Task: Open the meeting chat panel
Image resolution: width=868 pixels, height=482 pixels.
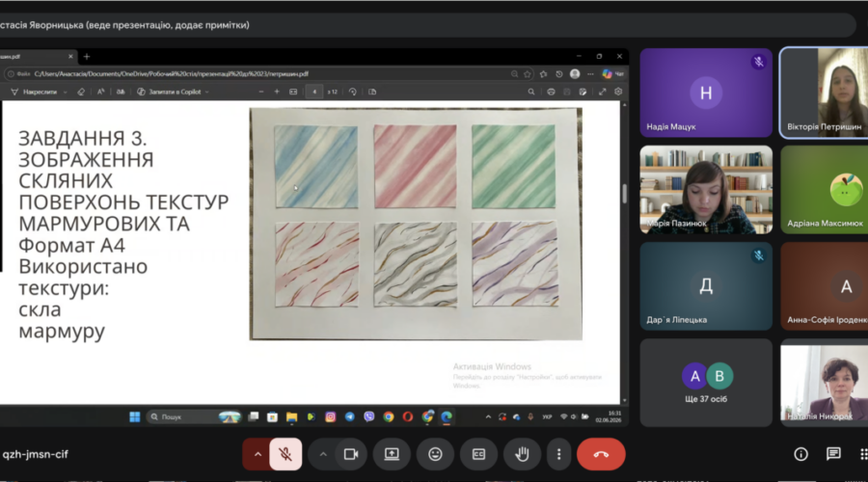Action: coord(833,454)
